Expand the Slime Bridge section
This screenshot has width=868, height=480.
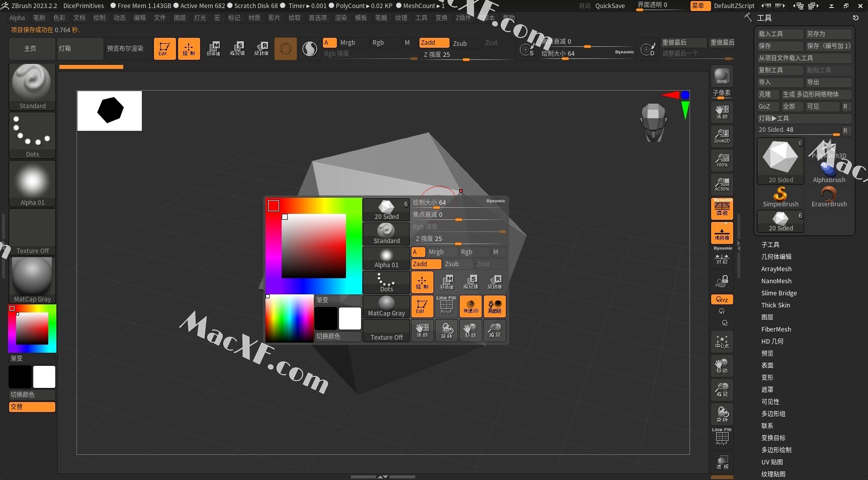[778, 293]
